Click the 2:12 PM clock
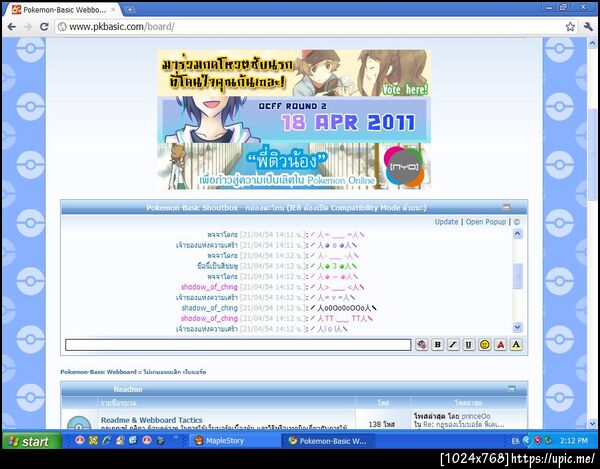The image size is (600, 469). 574,441
